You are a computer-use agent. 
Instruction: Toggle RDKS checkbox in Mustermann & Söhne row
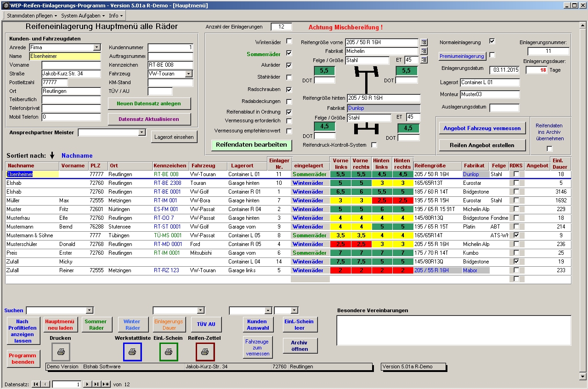coord(516,235)
